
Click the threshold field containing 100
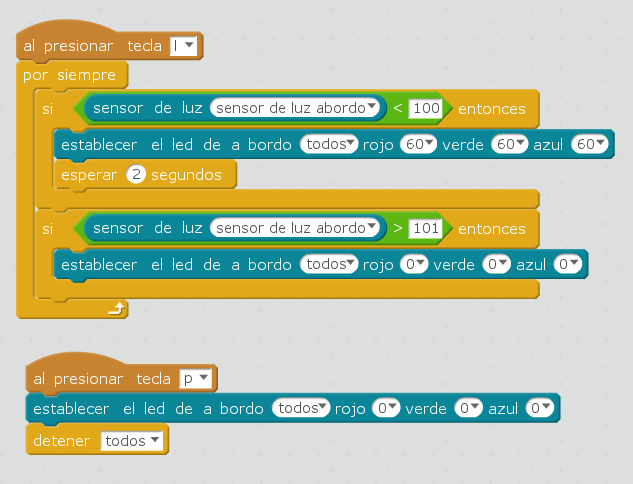pyautogui.click(x=426, y=108)
